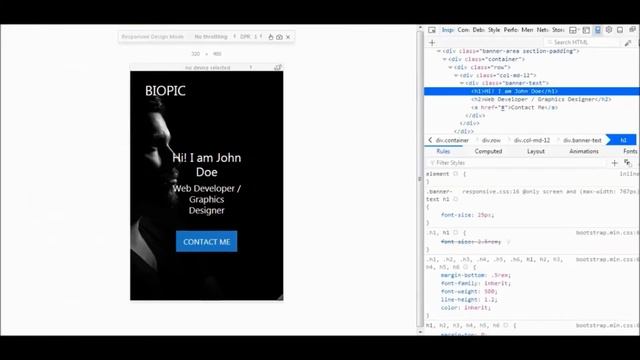Open the Style Editor tab
This screenshot has height=360, width=640.
(494, 30)
